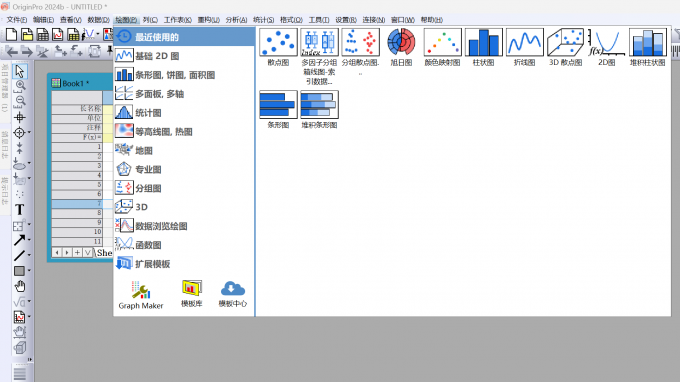Open the 函数图 category
This screenshot has width=680, height=382.
(x=184, y=245)
